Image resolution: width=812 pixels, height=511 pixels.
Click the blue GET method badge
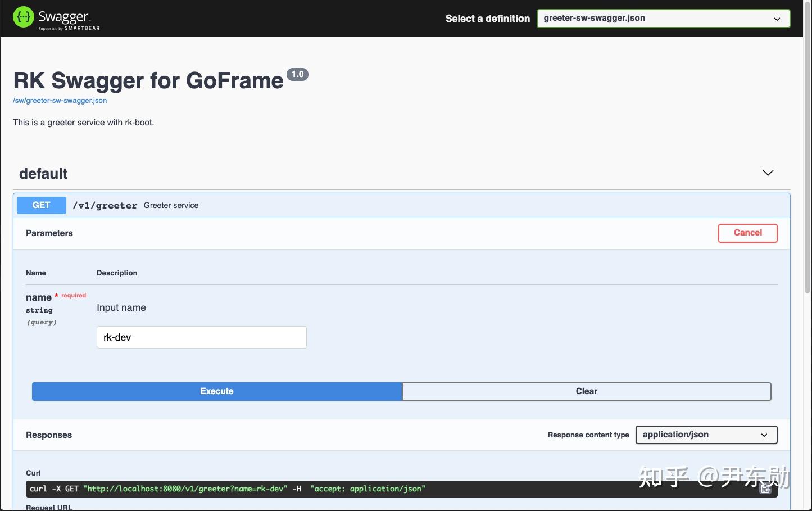click(41, 205)
